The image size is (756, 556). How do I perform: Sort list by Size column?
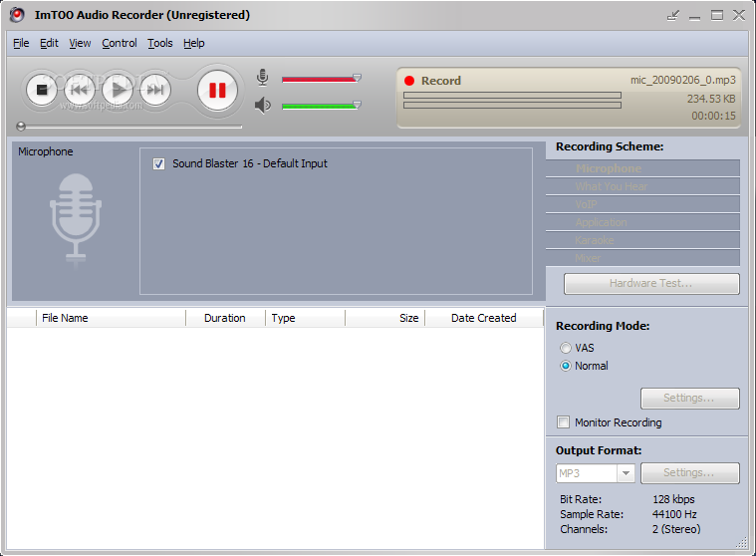click(384, 318)
